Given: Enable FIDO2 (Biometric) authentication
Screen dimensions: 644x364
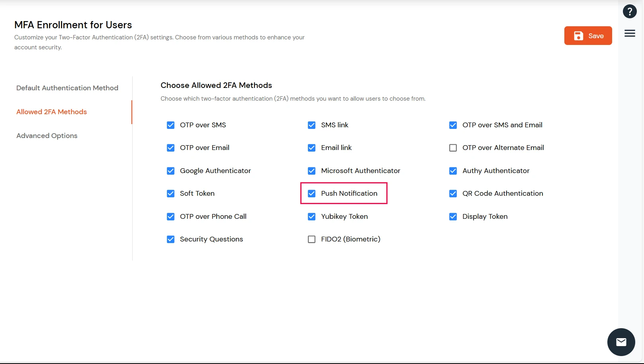Looking at the screenshot, I should (x=311, y=239).
